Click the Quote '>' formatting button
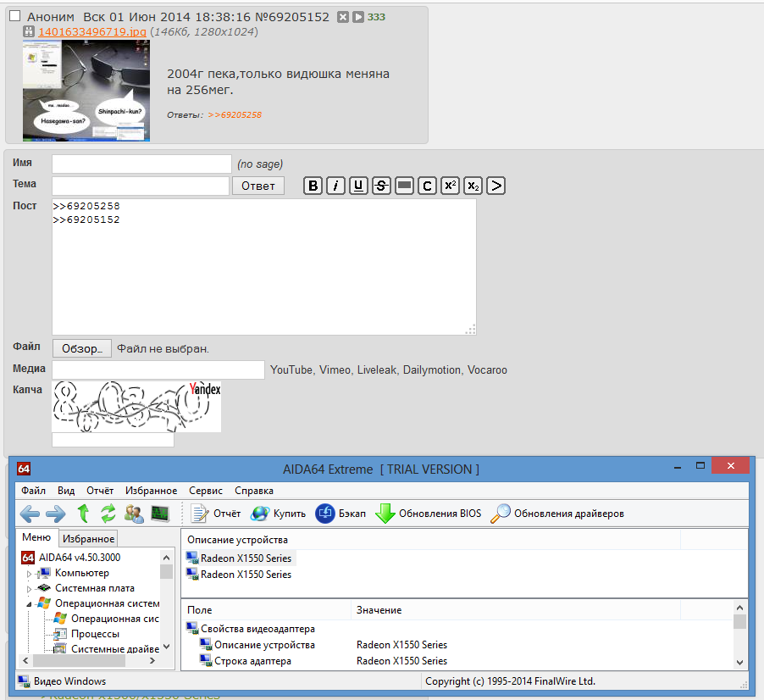 pos(496,186)
